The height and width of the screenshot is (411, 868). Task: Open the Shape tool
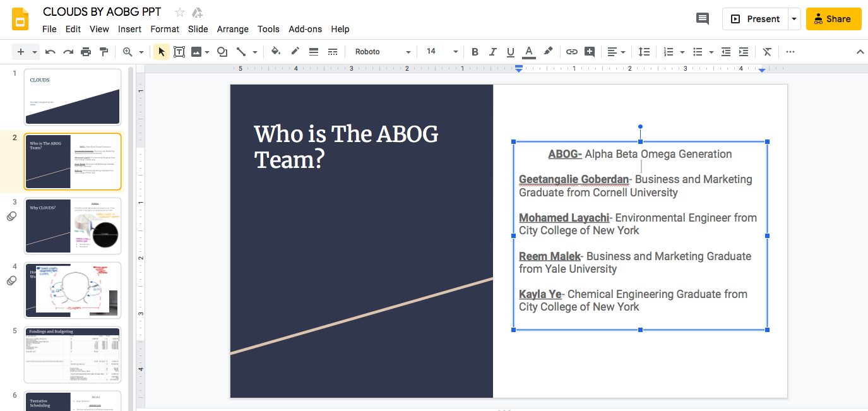(x=222, y=52)
